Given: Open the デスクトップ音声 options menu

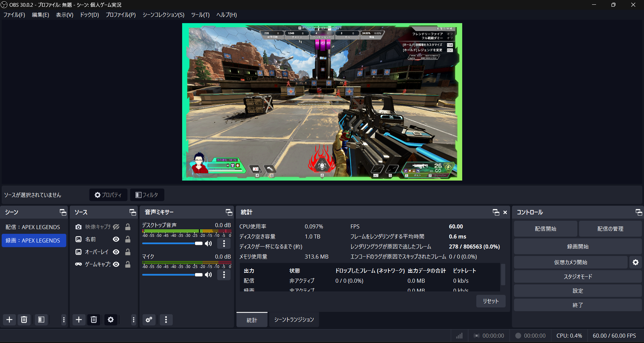Looking at the screenshot, I should coord(224,244).
